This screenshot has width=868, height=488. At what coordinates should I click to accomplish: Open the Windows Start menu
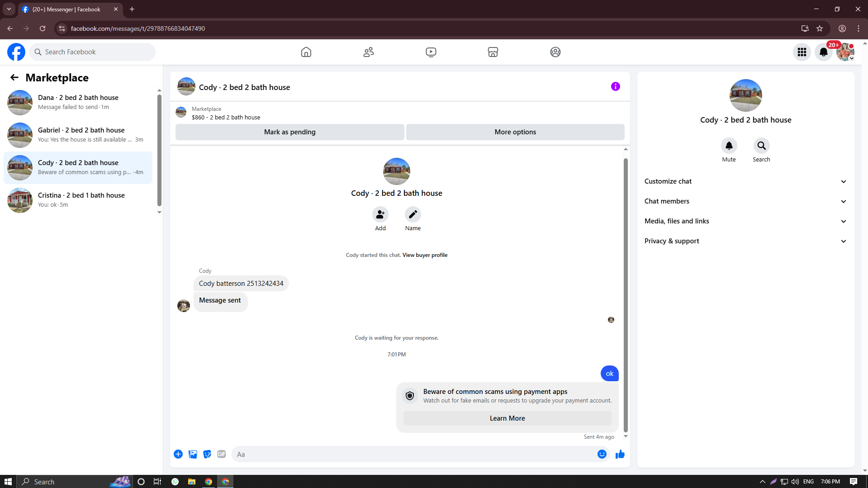[x=8, y=482]
